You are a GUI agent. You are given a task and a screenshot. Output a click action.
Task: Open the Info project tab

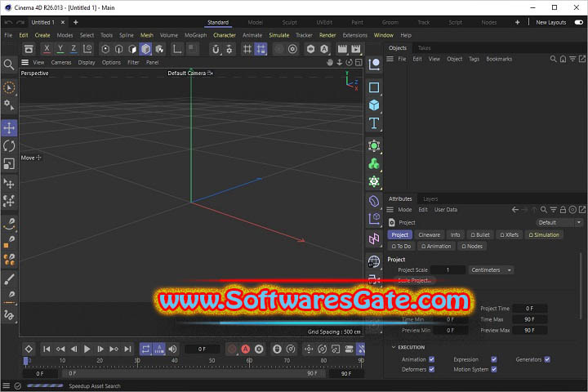455,235
